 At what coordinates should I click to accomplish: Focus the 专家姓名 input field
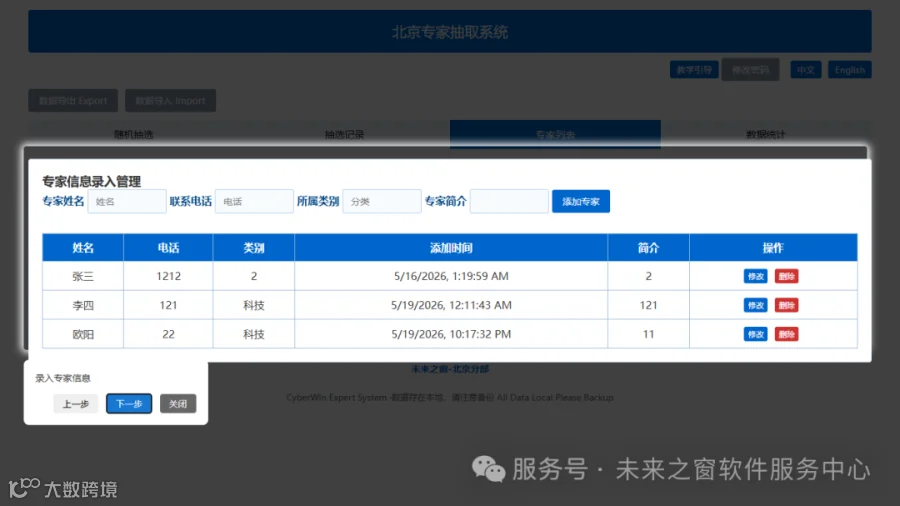pyautogui.click(x=127, y=201)
